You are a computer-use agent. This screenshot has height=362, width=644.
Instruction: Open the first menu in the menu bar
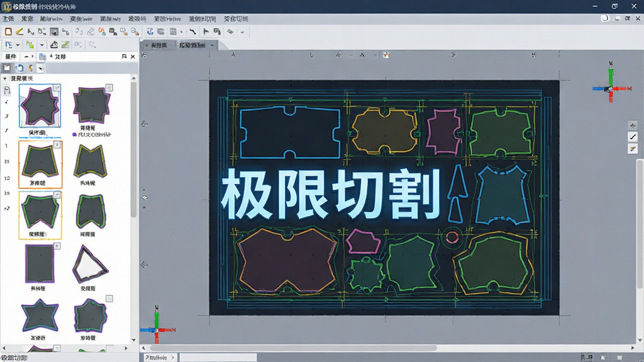pos(8,19)
